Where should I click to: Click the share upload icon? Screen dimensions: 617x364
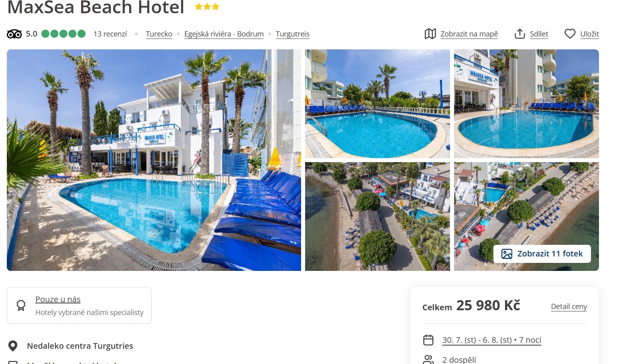point(519,34)
